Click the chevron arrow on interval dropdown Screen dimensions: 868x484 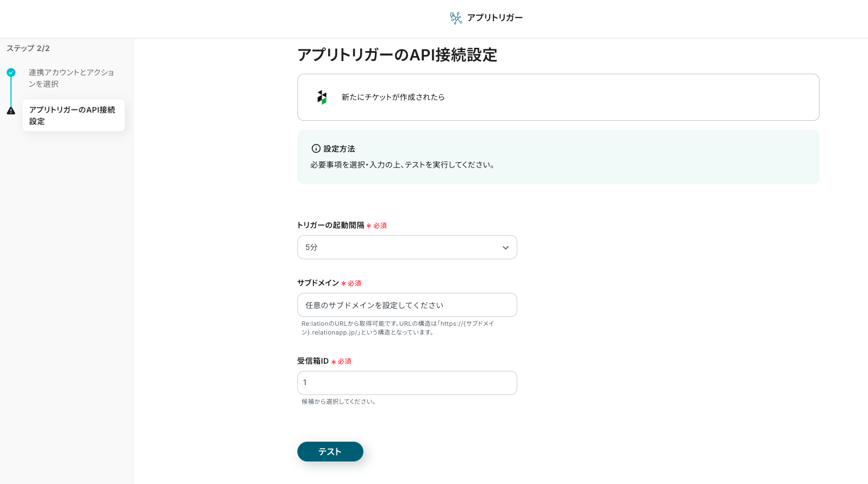[505, 248]
